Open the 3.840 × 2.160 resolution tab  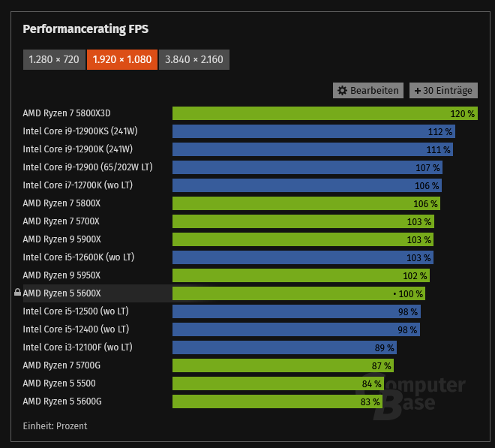coord(194,59)
